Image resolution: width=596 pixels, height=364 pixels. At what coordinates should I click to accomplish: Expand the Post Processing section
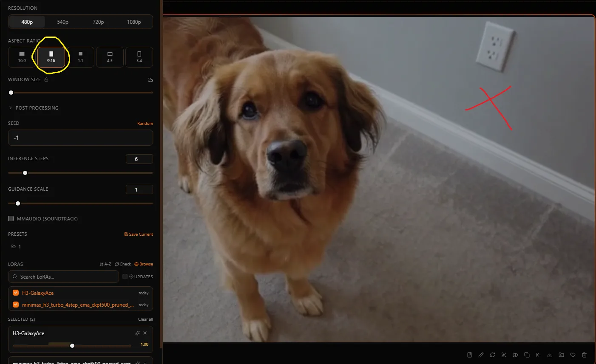click(x=34, y=108)
